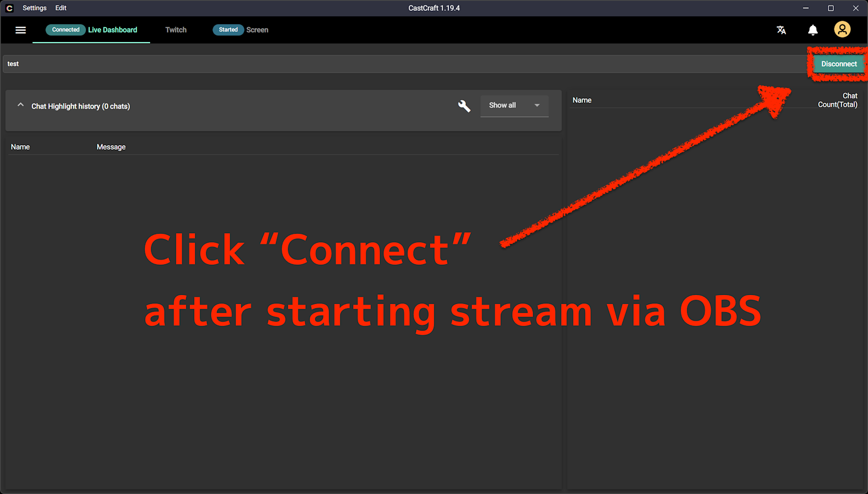Viewport: 868px width, 494px height.
Task: Click the Disconnect button
Action: [x=839, y=64]
